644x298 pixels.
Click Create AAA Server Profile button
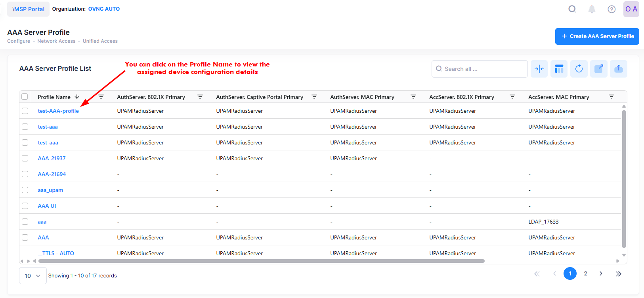[x=597, y=36]
